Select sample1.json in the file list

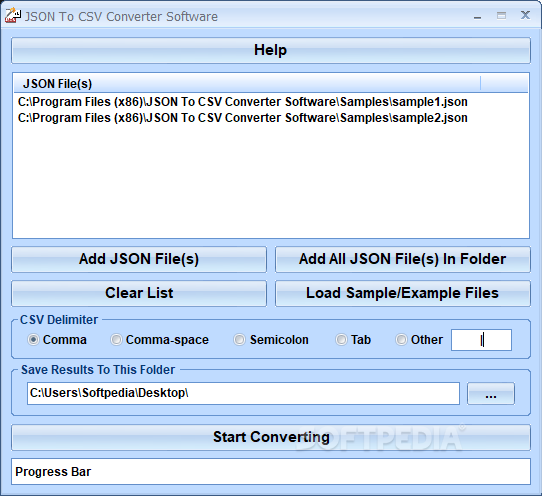[242, 102]
